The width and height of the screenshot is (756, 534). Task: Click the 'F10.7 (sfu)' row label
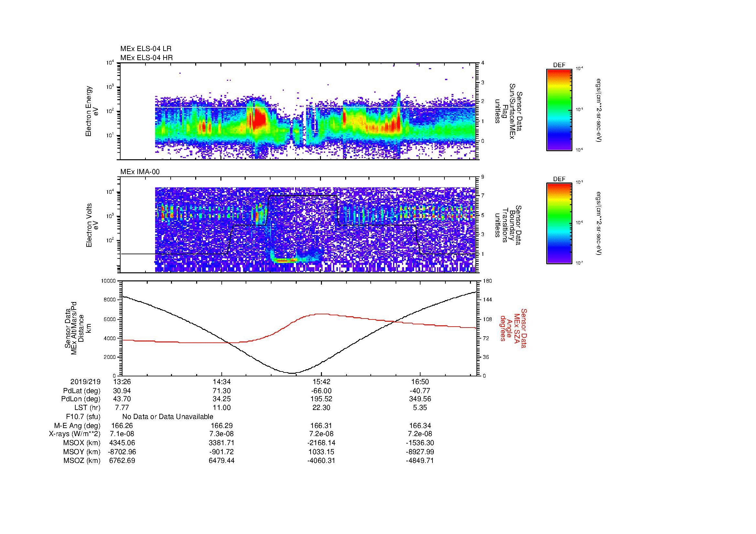coord(83,417)
